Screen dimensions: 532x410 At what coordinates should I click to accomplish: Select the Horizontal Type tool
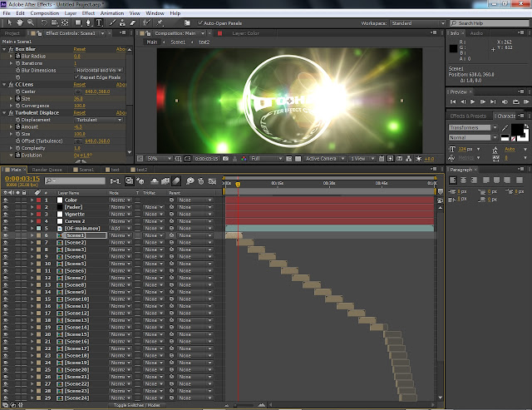coord(99,22)
